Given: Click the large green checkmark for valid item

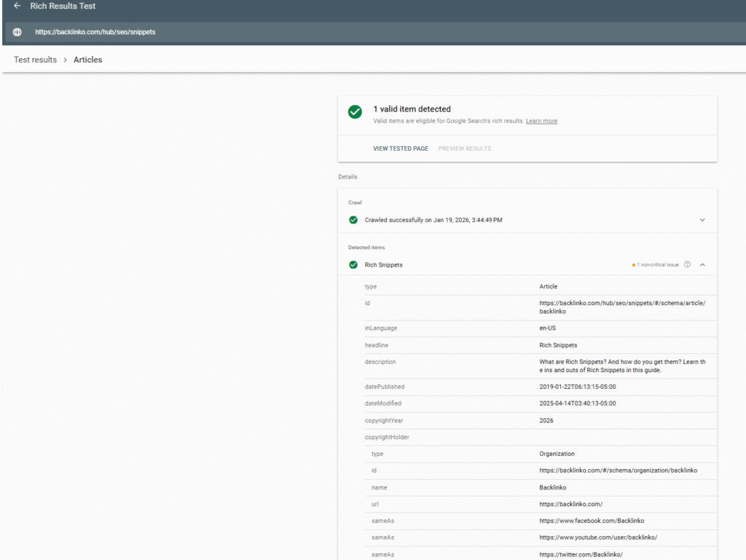Looking at the screenshot, I should coord(355,111).
